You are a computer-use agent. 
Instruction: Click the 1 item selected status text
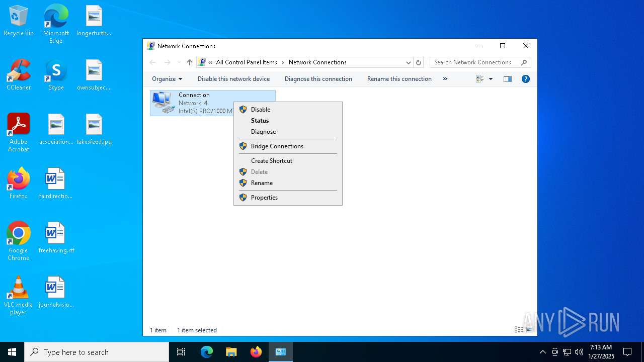197,330
